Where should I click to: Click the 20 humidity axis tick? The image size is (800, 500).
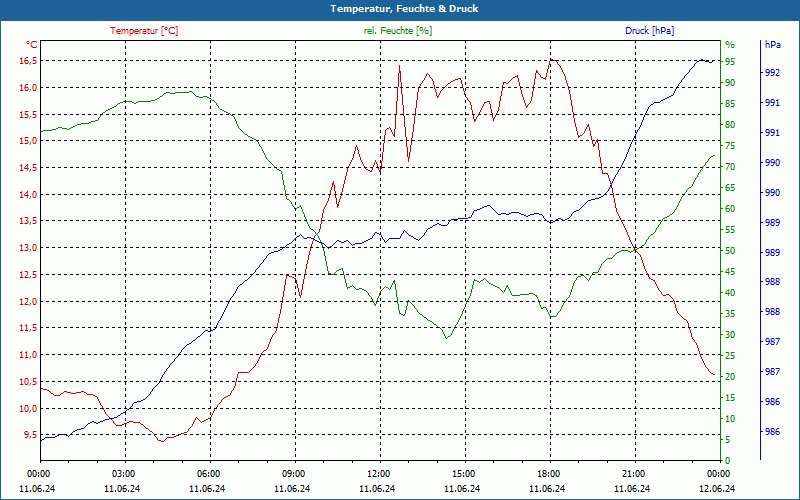tap(730, 377)
